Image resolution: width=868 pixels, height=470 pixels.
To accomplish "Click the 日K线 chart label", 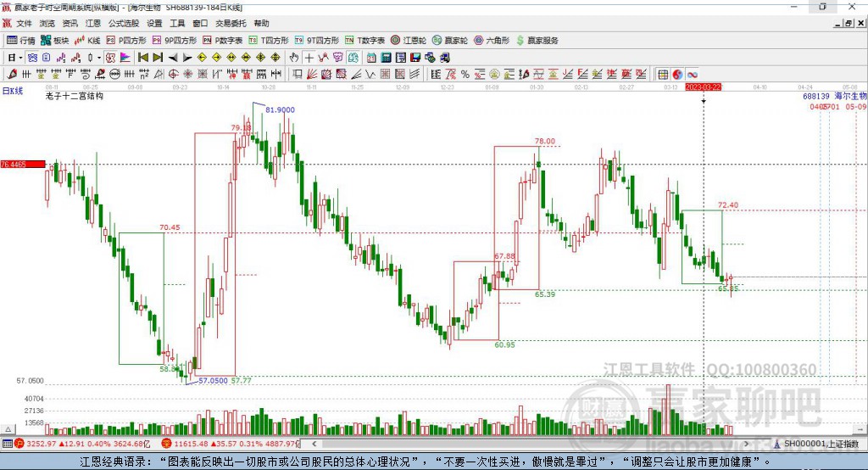I will pos(12,91).
